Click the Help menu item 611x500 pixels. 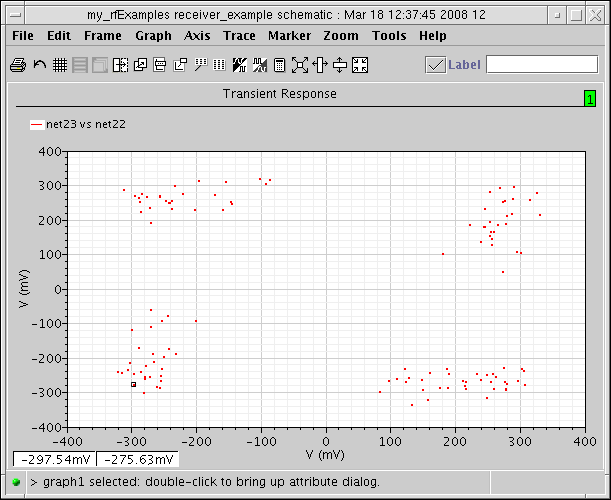tap(433, 35)
